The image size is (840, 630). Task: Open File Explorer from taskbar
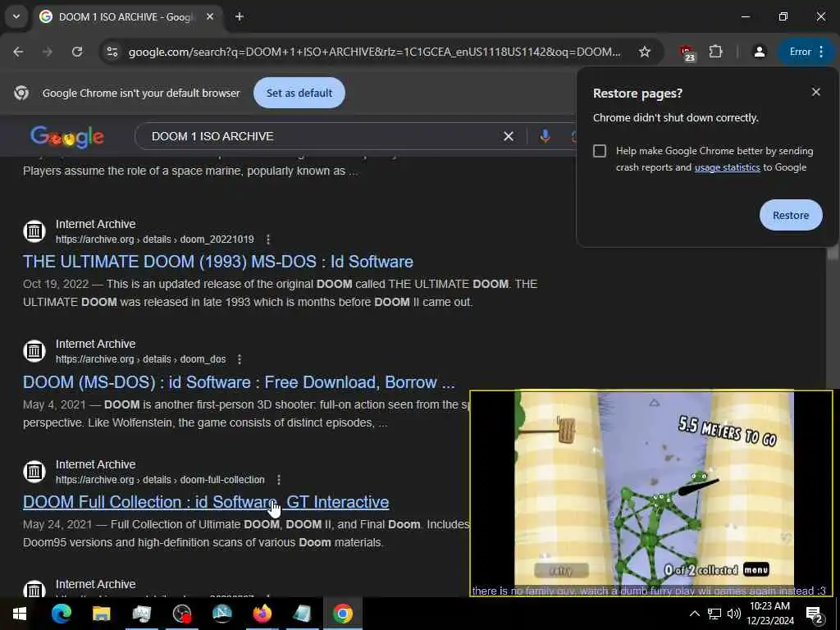[101, 614]
